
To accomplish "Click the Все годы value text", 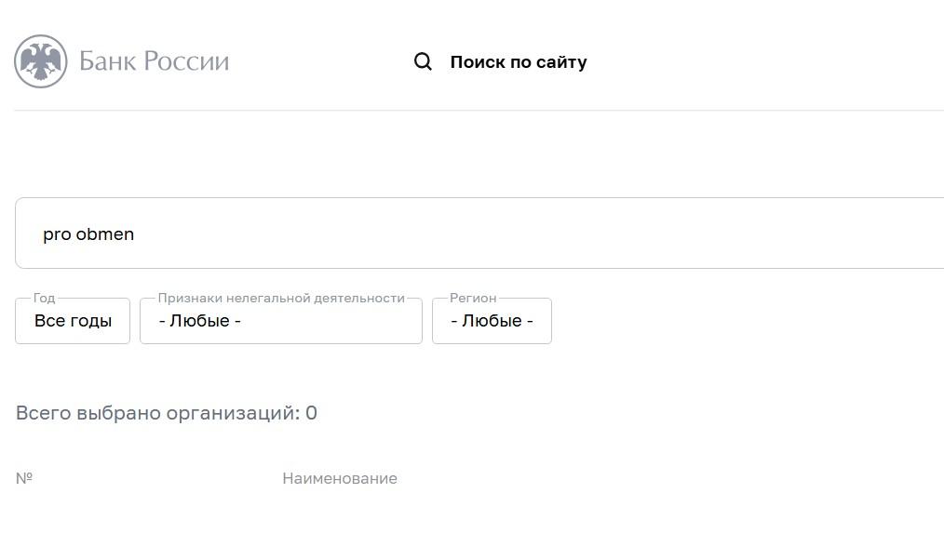I will tap(73, 321).
